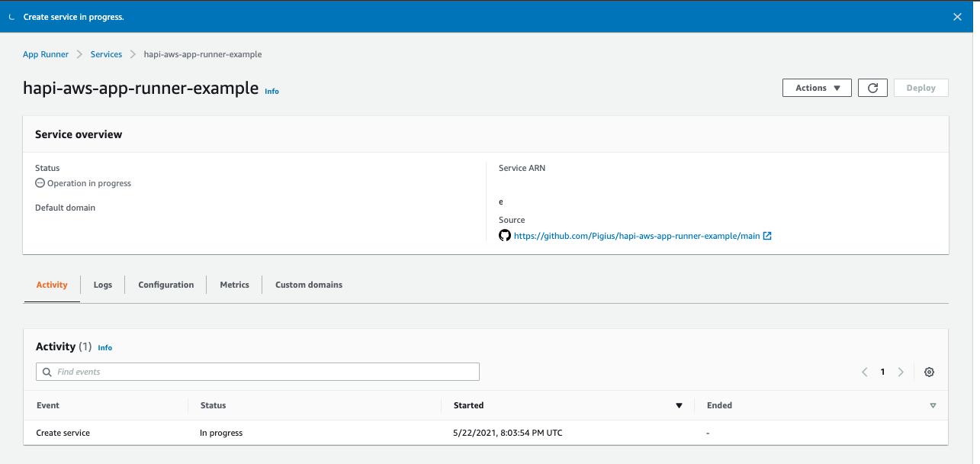The height and width of the screenshot is (464, 980).
Task: Switch to the Logs tab
Action: [x=103, y=285]
